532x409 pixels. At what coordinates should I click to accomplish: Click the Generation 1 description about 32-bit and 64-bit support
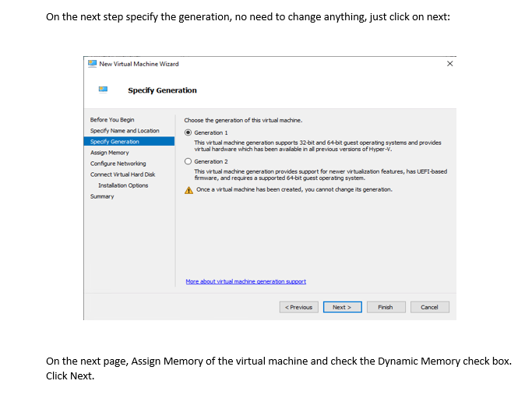click(x=318, y=146)
